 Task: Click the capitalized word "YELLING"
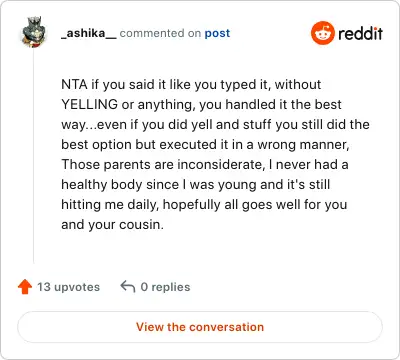pyautogui.click(x=90, y=104)
